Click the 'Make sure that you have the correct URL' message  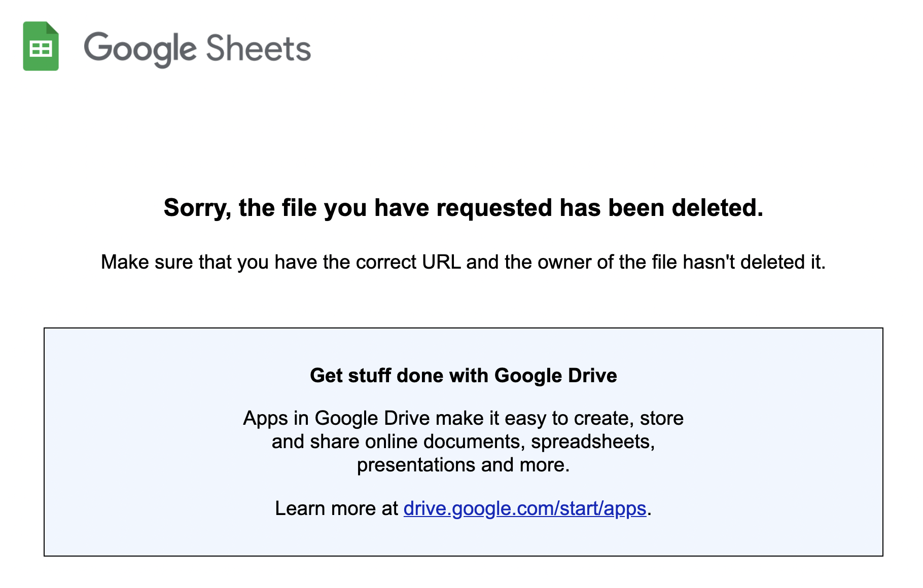click(x=464, y=262)
